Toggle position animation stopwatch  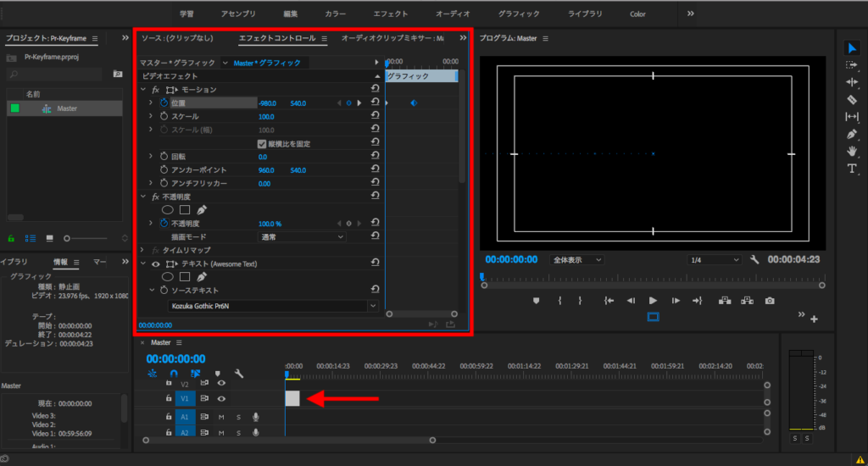pos(164,103)
